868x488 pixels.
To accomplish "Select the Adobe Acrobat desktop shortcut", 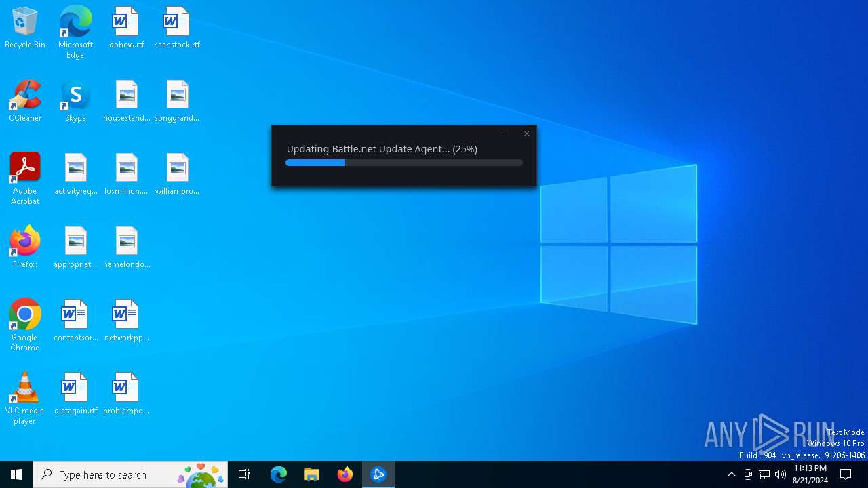I will click(x=25, y=178).
